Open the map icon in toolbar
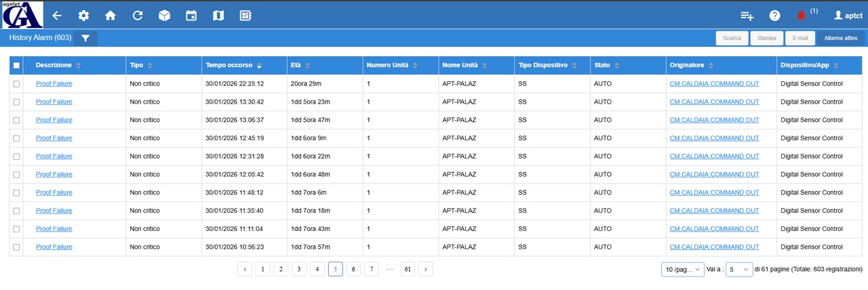Viewport: 868px width, 290px height. click(x=218, y=16)
